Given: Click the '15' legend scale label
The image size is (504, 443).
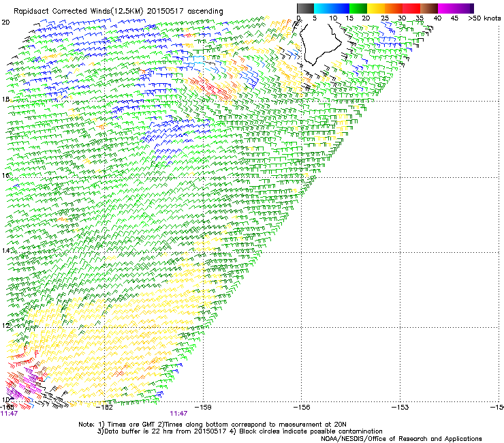Looking at the screenshot, I should click(x=349, y=18).
